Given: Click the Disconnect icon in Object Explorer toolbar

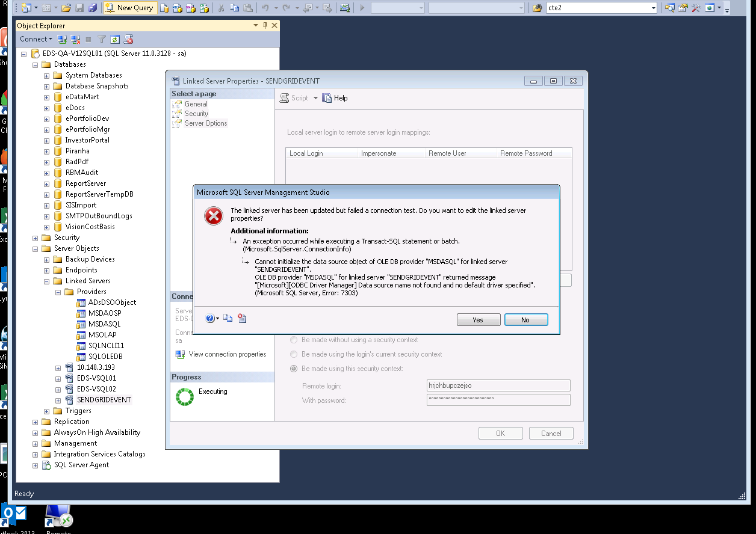Looking at the screenshot, I should pyautogui.click(x=75, y=39).
